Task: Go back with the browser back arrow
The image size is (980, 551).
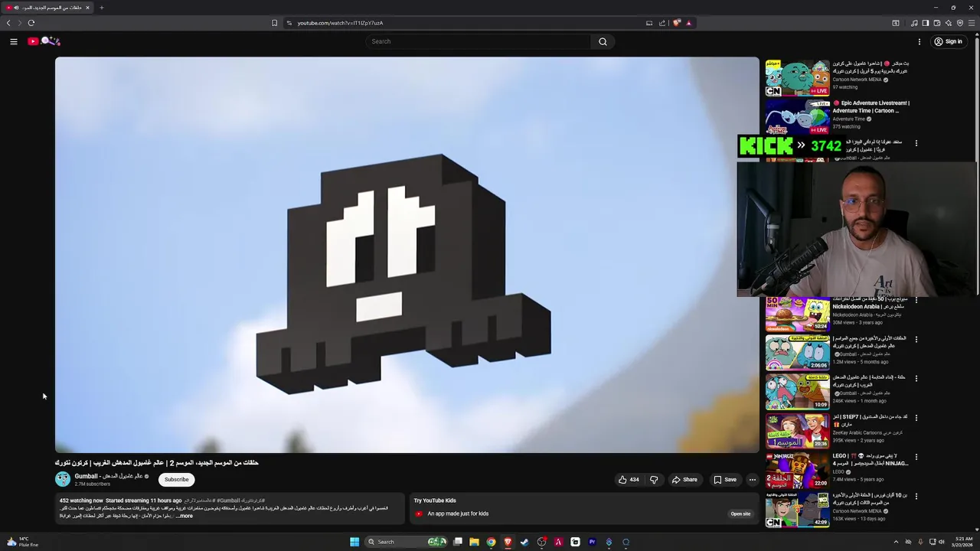Action: [8, 23]
